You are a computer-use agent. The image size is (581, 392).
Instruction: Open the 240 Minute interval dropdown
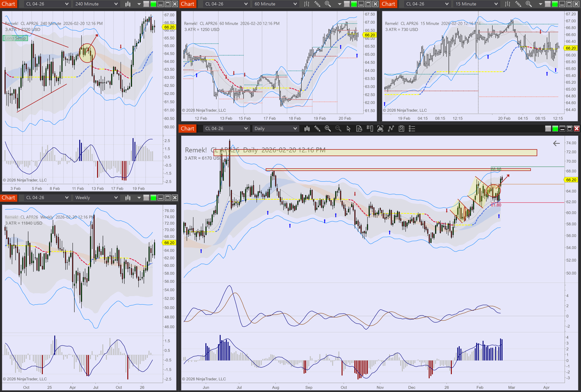click(96, 4)
